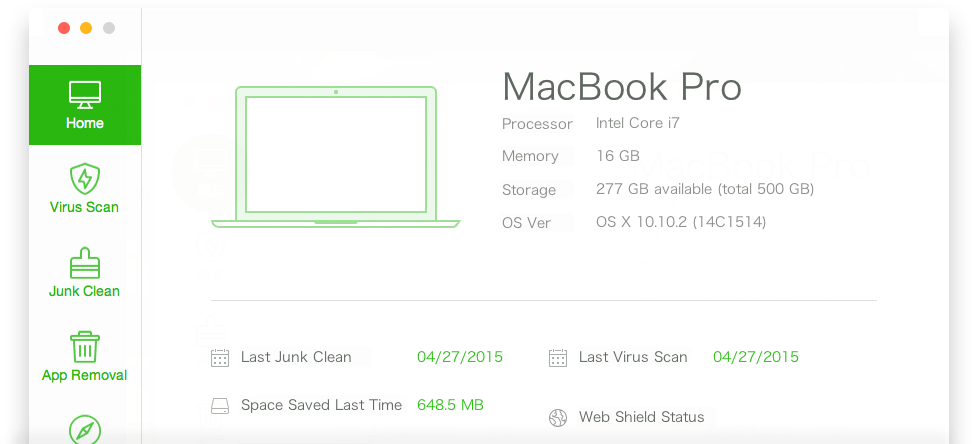Click the compass icon below App Removal
The height and width of the screenshot is (444, 980).
(84, 430)
